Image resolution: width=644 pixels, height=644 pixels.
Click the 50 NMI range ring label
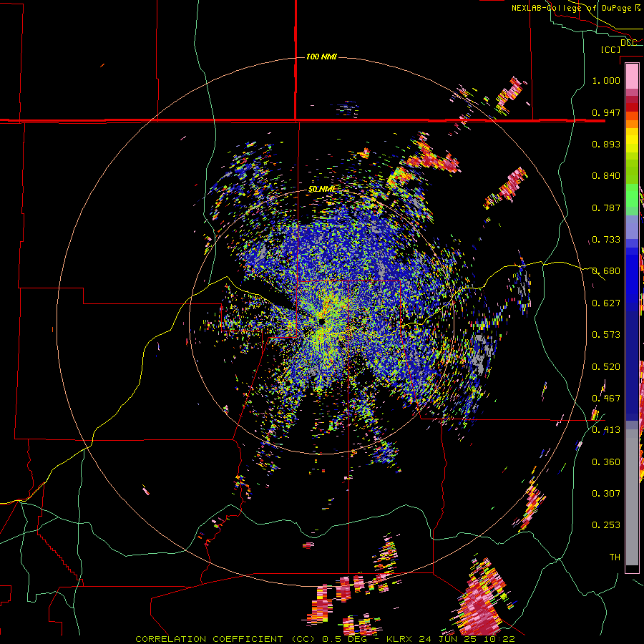point(321,189)
